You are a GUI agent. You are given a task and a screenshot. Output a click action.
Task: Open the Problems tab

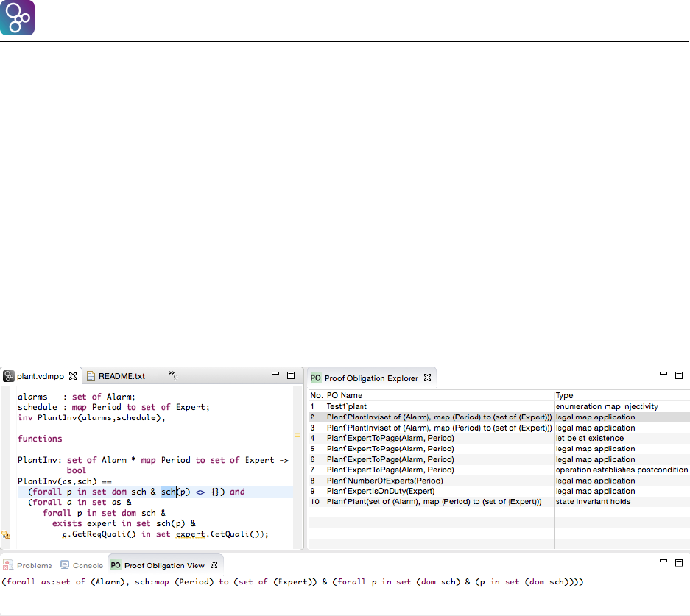(x=34, y=565)
